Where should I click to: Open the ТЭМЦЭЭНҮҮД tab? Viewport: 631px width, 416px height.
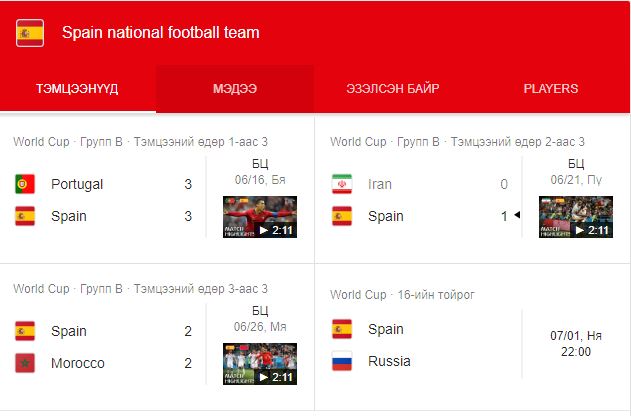[77, 89]
